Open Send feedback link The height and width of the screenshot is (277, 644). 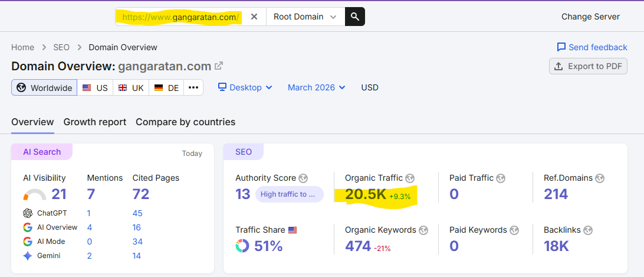pos(592,47)
